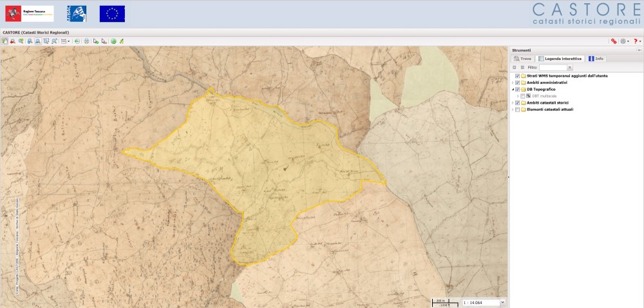Select the zoom-to-rectangle tool
Image resolution: width=644 pixels, height=308 pixels.
tap(46, 41)
